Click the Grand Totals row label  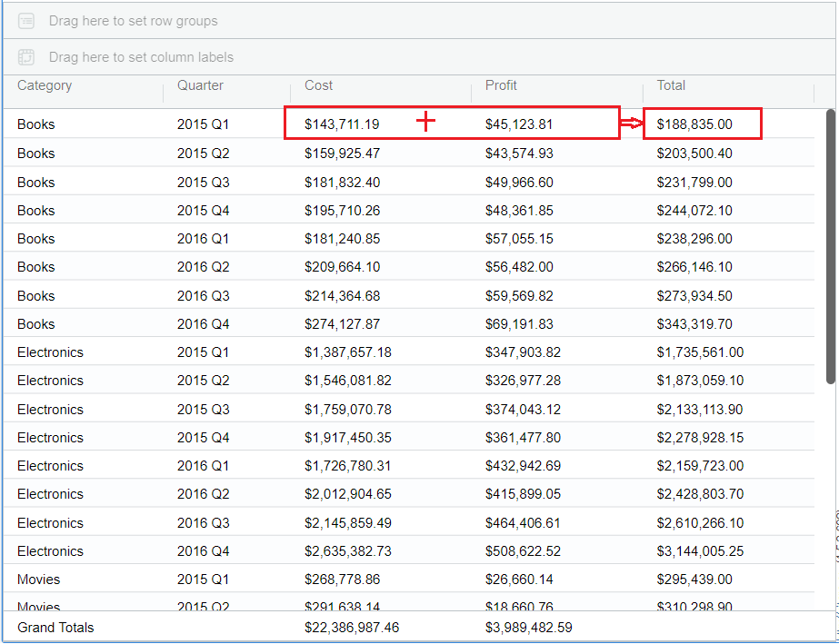(55, 628)
